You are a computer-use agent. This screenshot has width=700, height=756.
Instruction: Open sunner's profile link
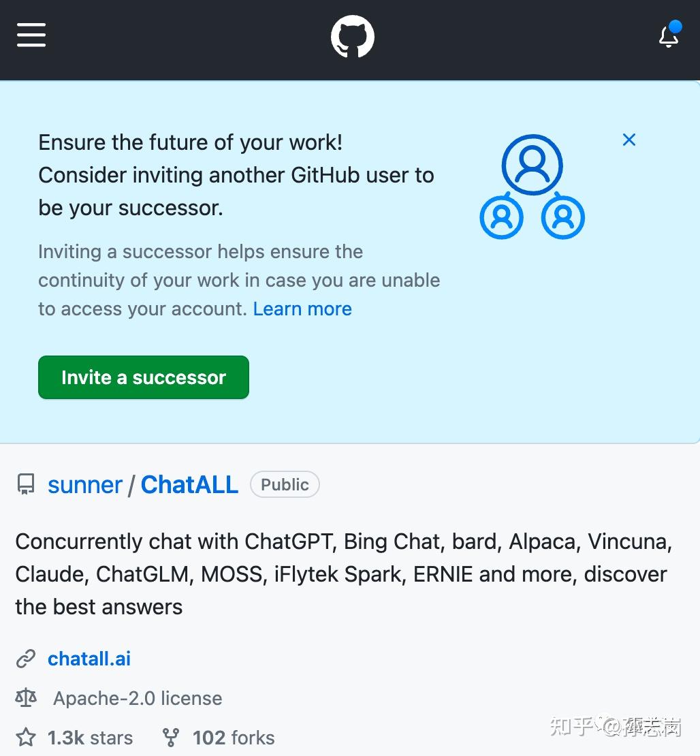[x=84, y=484]
